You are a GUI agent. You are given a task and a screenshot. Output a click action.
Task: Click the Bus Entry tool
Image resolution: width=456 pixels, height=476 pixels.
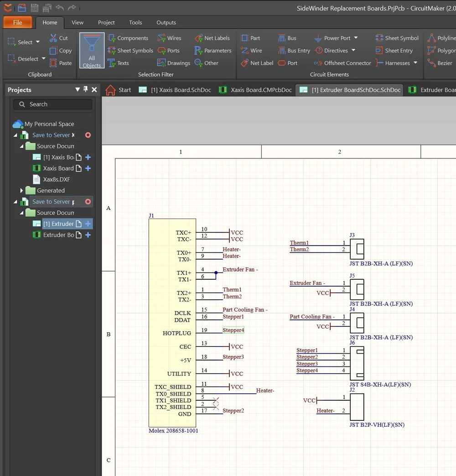click(x=294, y=50)
